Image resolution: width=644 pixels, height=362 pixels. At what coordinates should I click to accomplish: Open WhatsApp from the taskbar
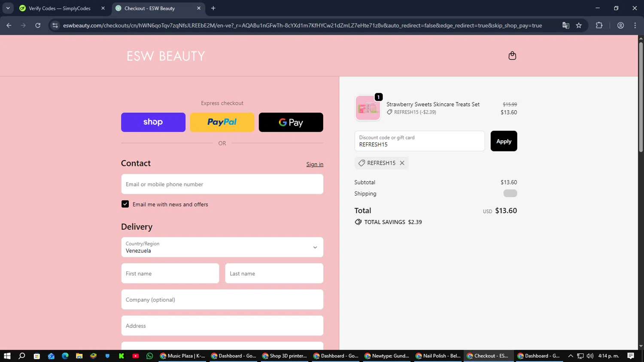150,356
